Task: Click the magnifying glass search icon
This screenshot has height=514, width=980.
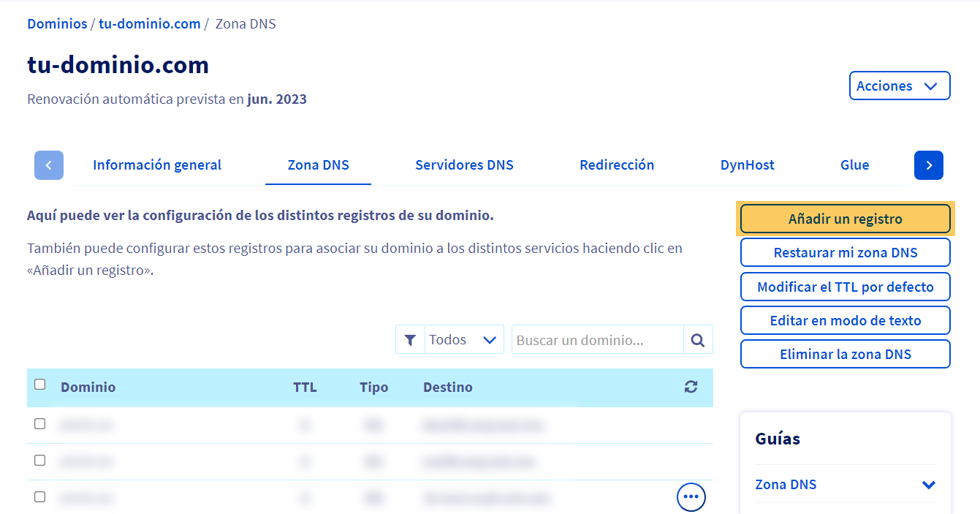Action: (698, 340)
